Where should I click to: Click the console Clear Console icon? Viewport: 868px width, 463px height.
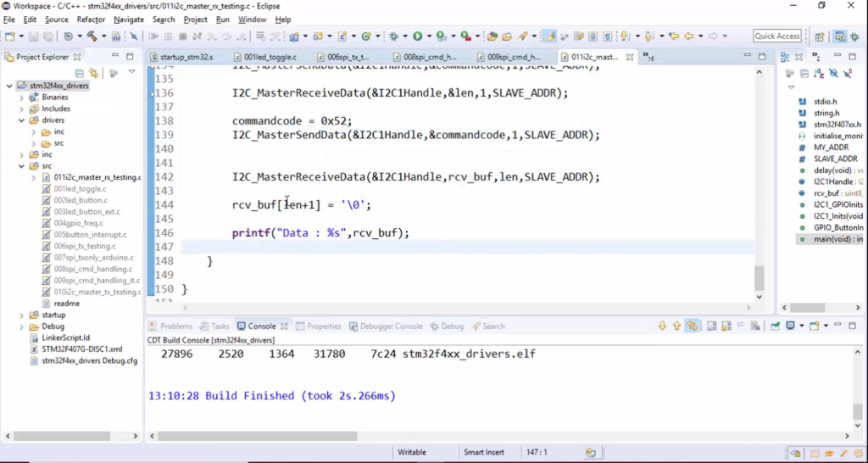[x=755, y=326]
